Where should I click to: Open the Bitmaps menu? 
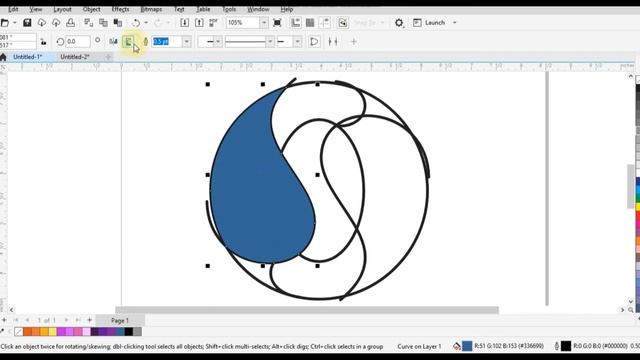point(151,9)
